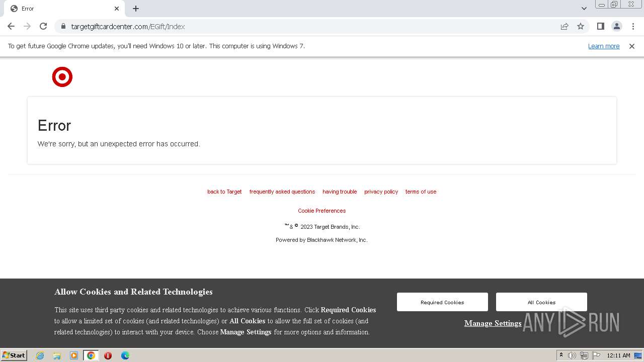The image size is (644, 362).
Task: Launch Internet Explorer from taskbar
Action: [40, 355]
